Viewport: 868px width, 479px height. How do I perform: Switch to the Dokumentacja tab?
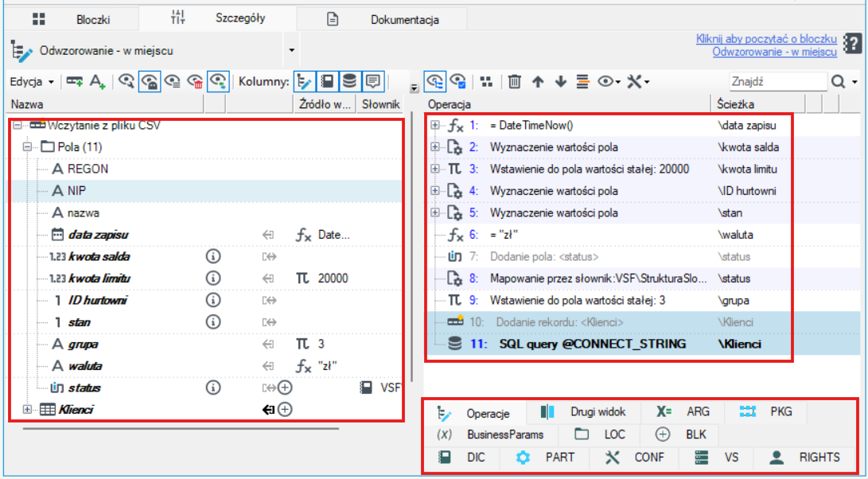pos(382,19)
